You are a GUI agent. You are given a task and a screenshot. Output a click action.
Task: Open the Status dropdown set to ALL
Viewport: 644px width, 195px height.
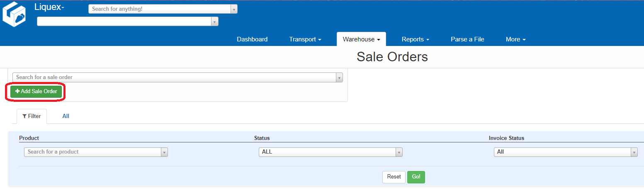[331, 152]
